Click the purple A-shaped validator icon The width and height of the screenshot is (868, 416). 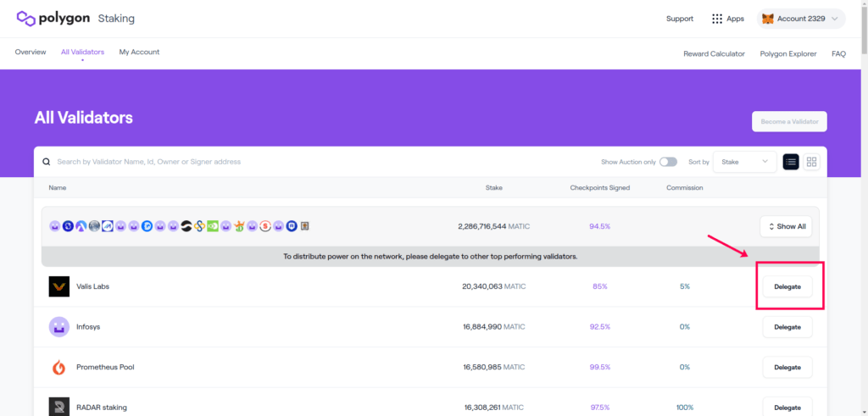pyautogui.click(x=81, y=226)
